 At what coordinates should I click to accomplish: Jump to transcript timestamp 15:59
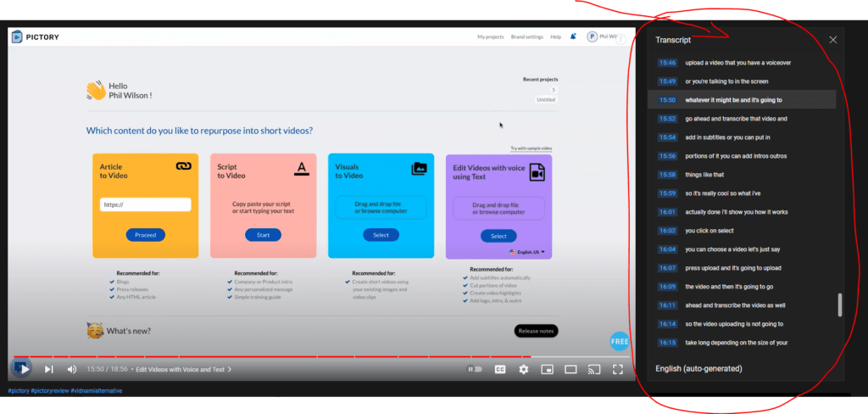(667, 193)
